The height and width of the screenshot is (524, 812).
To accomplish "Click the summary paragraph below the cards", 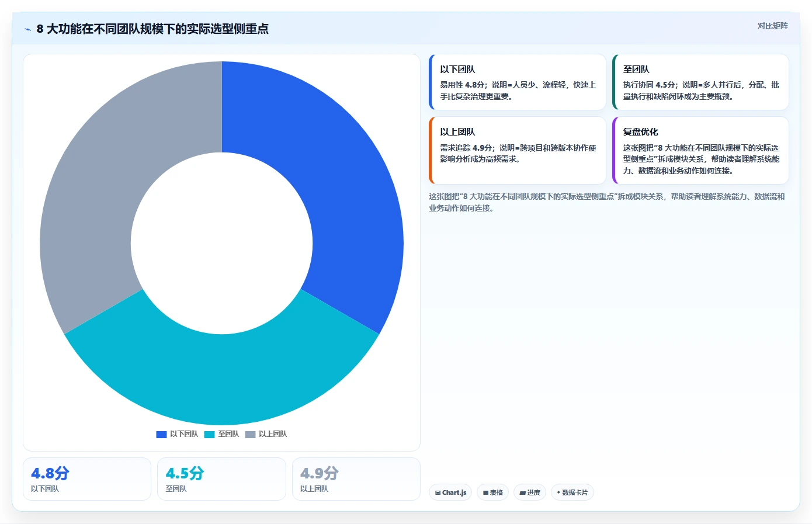I will pos(608,202).
